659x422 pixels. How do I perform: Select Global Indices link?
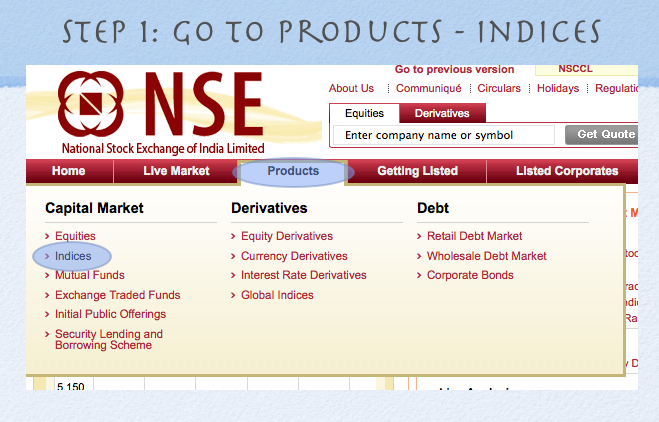click(x=277, y=295)
